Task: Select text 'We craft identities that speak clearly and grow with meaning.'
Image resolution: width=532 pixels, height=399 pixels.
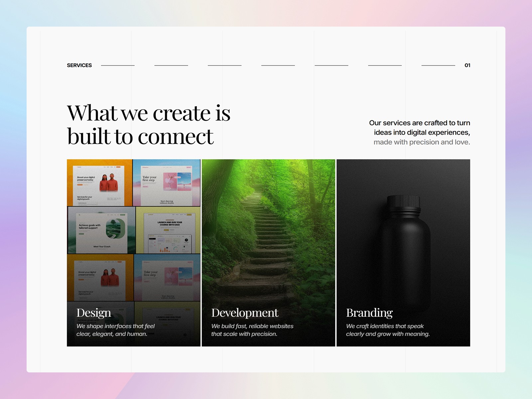Action: click(388, 330)
